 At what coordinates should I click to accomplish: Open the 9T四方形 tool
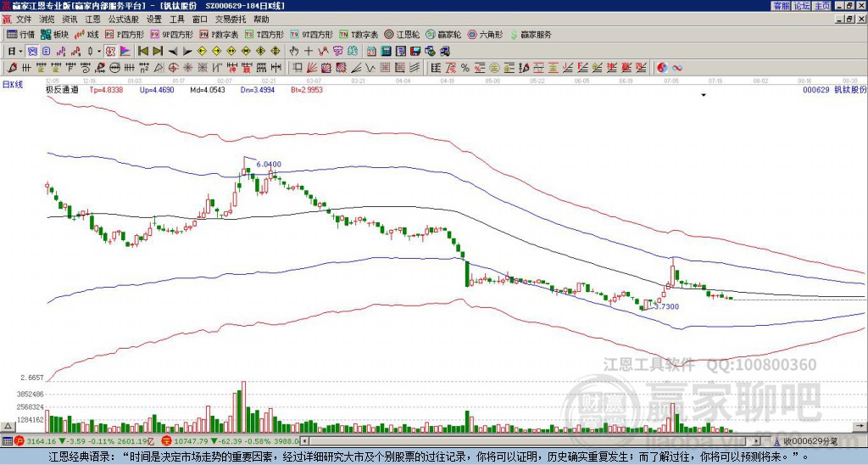click(x=311, y=34)
